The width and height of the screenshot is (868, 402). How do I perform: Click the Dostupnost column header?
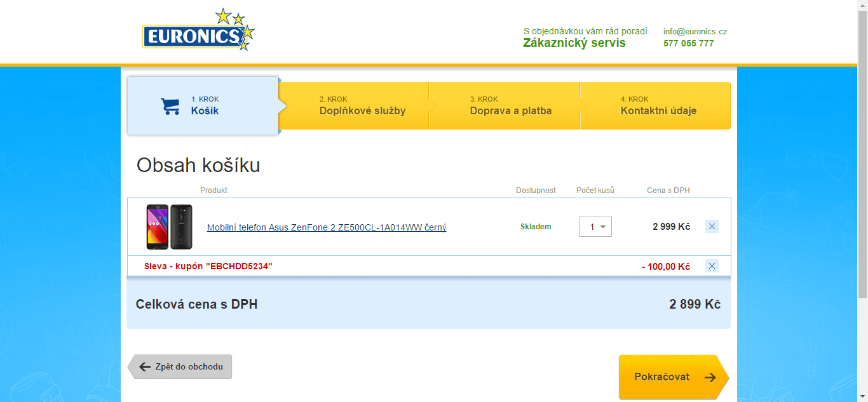click(x=536, y=191)
